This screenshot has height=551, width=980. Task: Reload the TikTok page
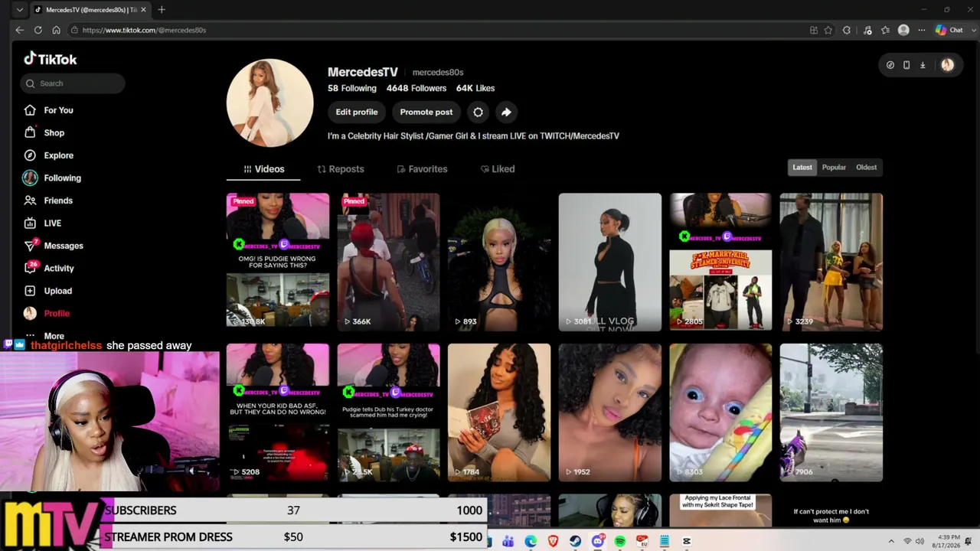38,30
